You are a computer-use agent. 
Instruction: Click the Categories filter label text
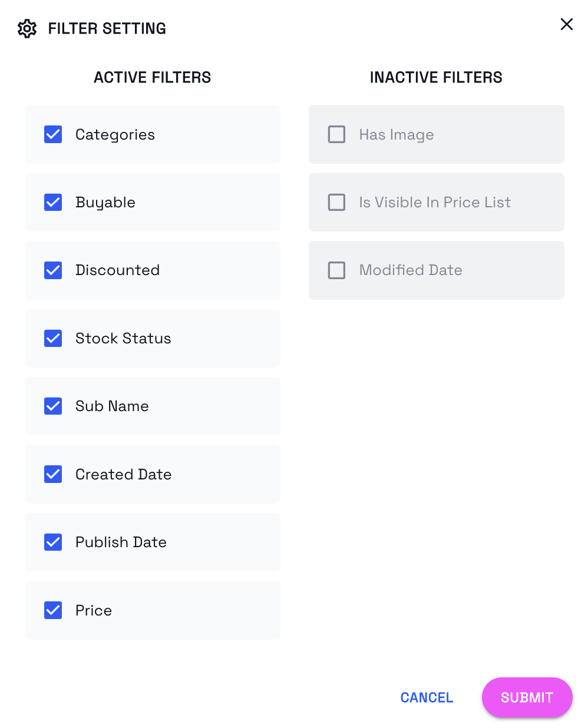tap(115, 135)
